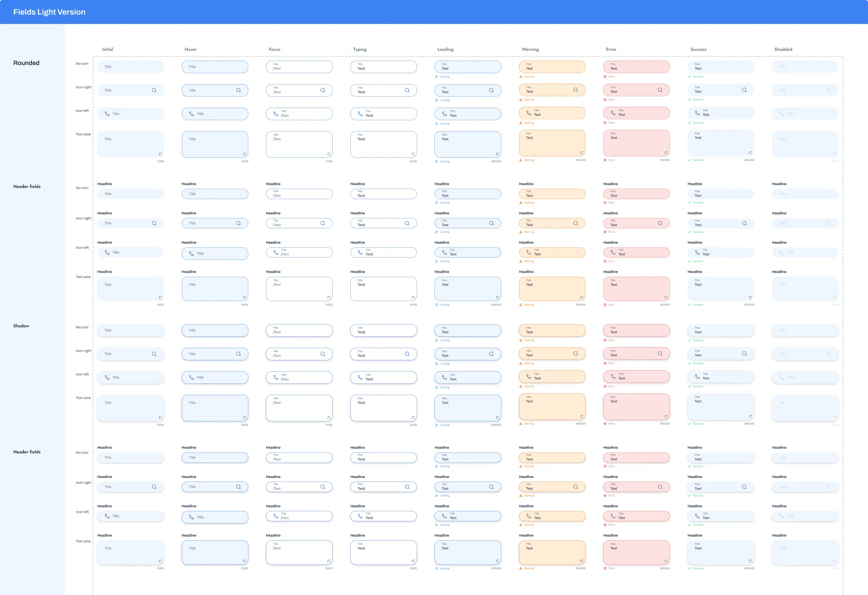Click phone icon in Rounded Warning icon-left field
This screenshot has width=868, height=595.
[528, 113]
